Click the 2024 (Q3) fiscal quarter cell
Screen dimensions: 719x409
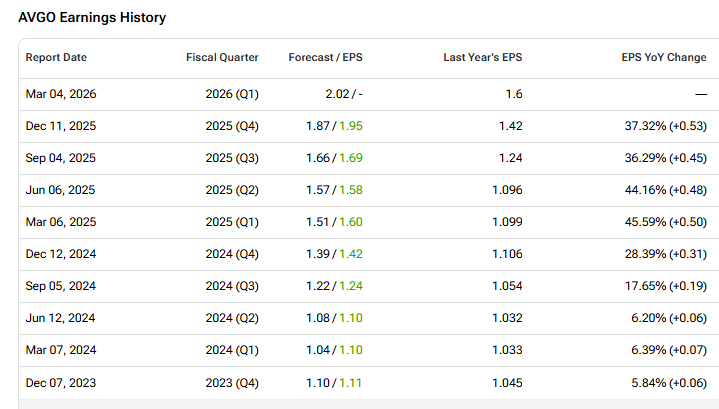point(229,287)
